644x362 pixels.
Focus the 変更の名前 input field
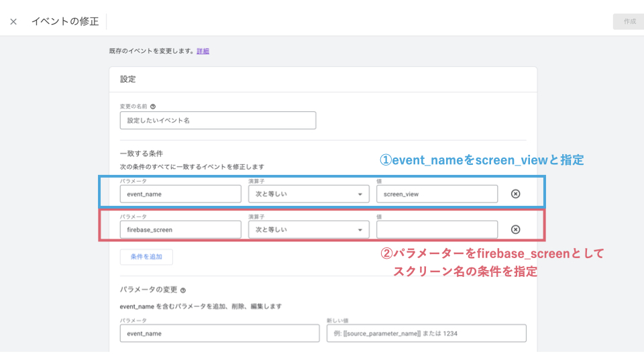pos(217,120)
